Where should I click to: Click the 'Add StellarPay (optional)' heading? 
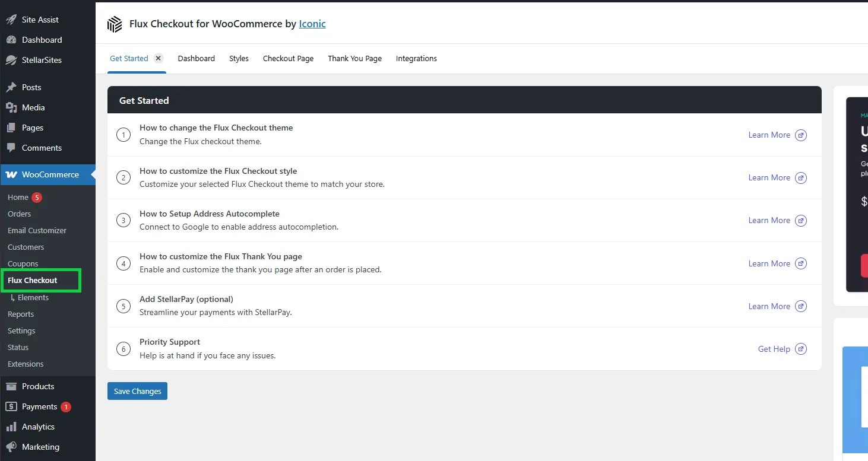point(186,299)
